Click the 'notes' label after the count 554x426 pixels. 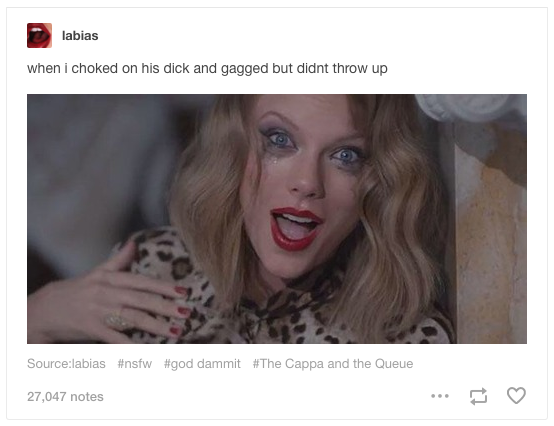87,396
